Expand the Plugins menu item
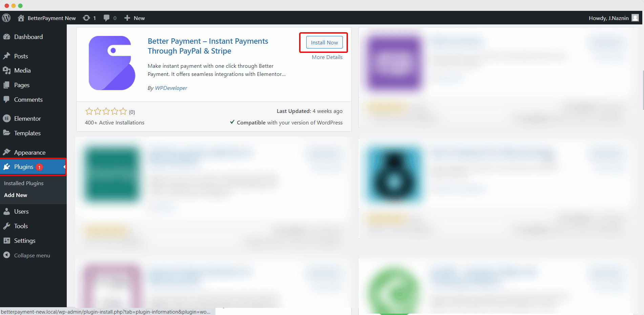 [24, 167]
